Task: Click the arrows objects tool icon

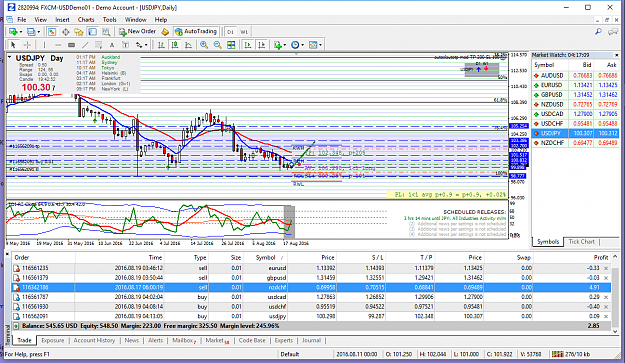Action: pyautogui.click(x=139, y=45)
